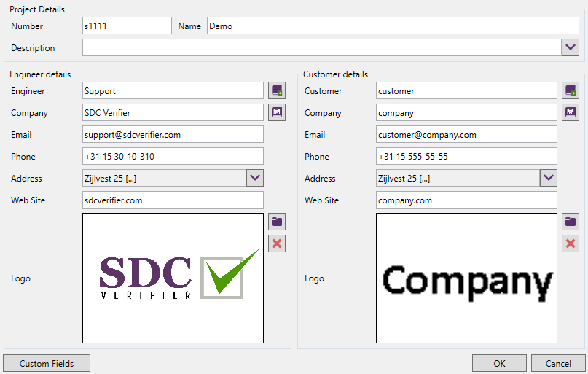Click the save disk icon beside customer Company

pos(571,112)
